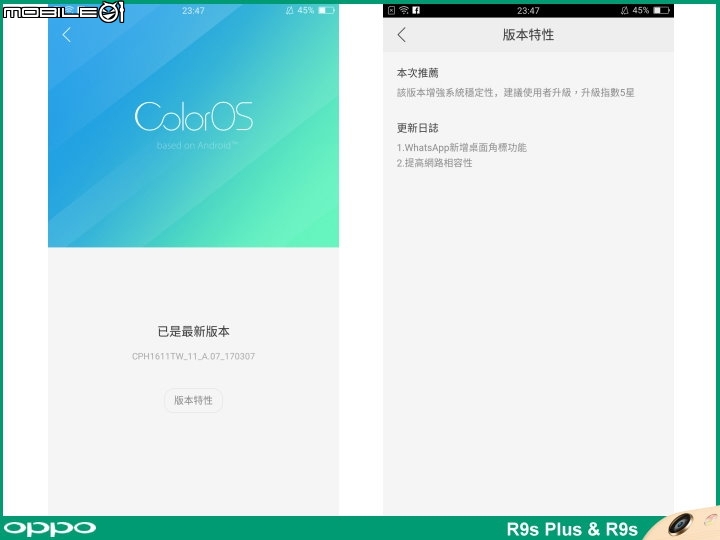Click the 版本特性 page title

pyautogui.click(x=528, y=35)
